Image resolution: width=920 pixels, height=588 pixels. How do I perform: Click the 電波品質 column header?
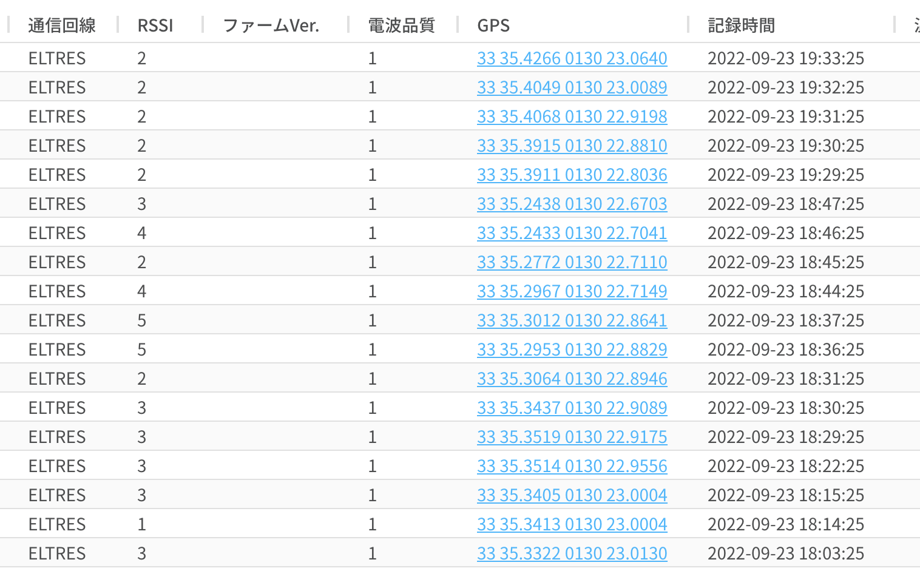(401, 25)
